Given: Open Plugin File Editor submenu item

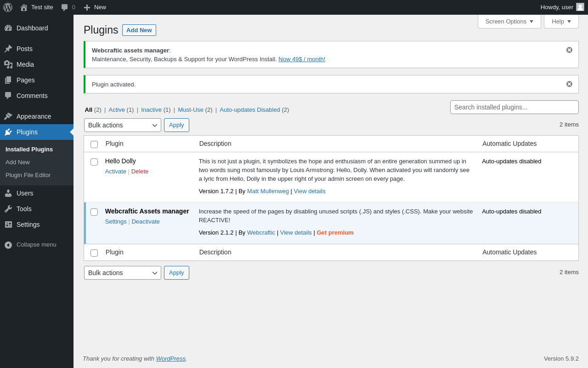Looking at the screenshot, I should click(x=28, y=175).
